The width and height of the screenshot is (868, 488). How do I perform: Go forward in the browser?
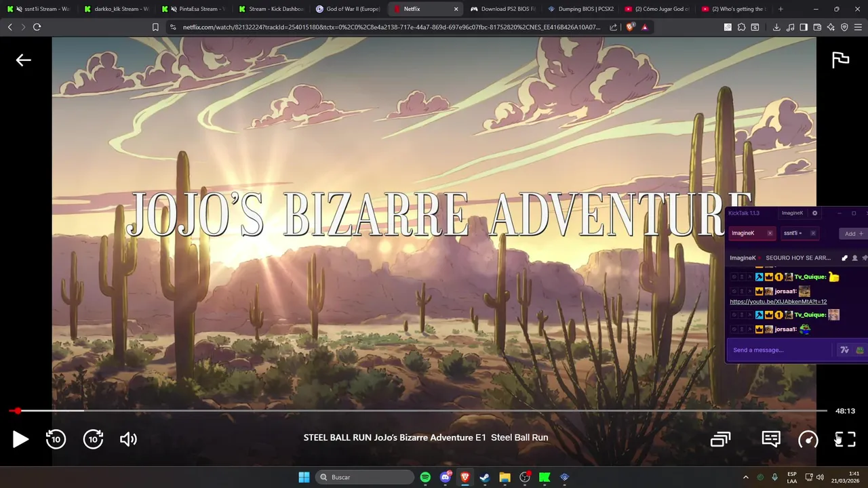pyautogui.click(x=23, y=27)
